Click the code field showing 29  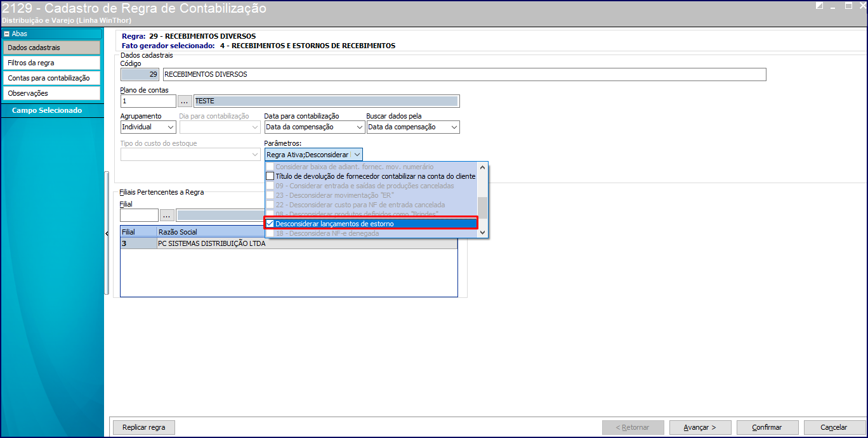[140, 74]
